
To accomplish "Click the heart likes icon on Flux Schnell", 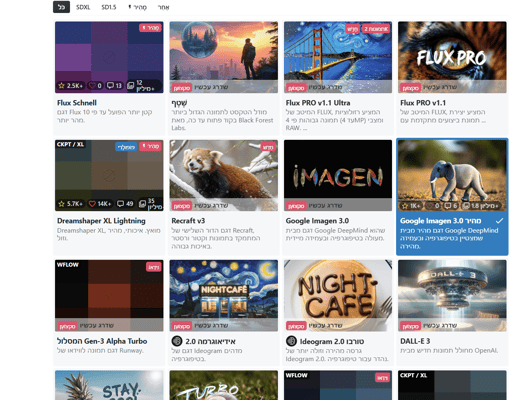I will (x=92, y=85).
